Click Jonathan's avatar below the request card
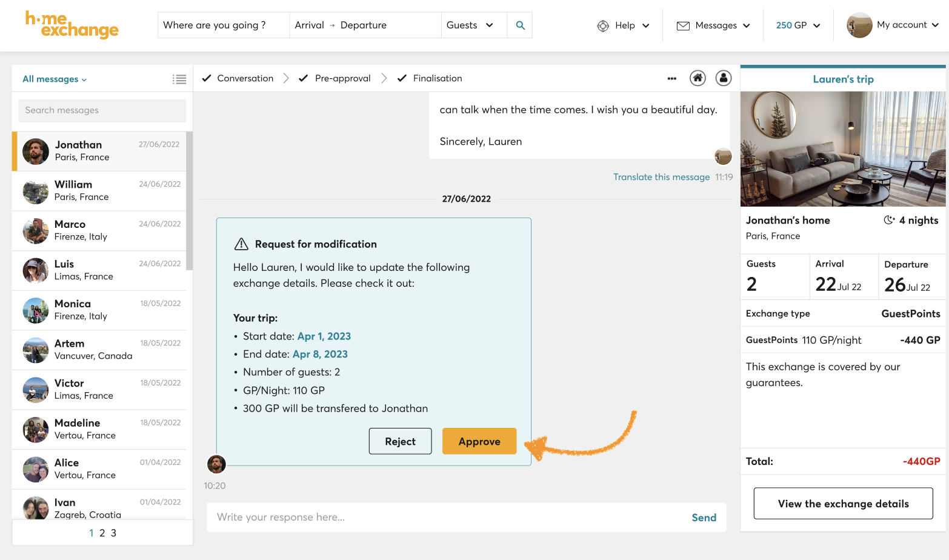 pyautogui.click(x=216, y=464)
